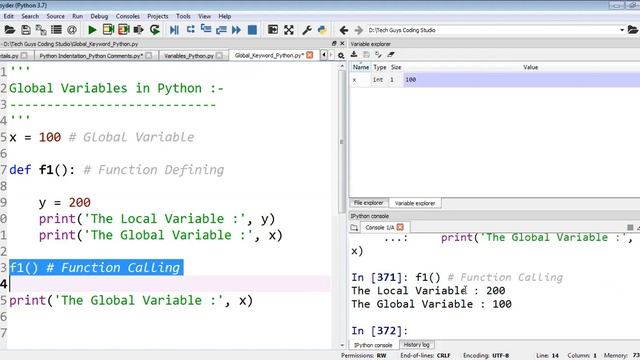This screenshot has width=640, height=360.
Task: Switch to File explorer tab
Action: pos(368,203)
